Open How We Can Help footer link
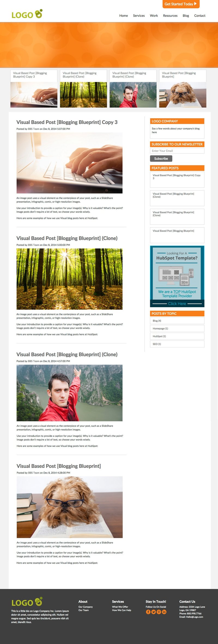 pos(122,610)
